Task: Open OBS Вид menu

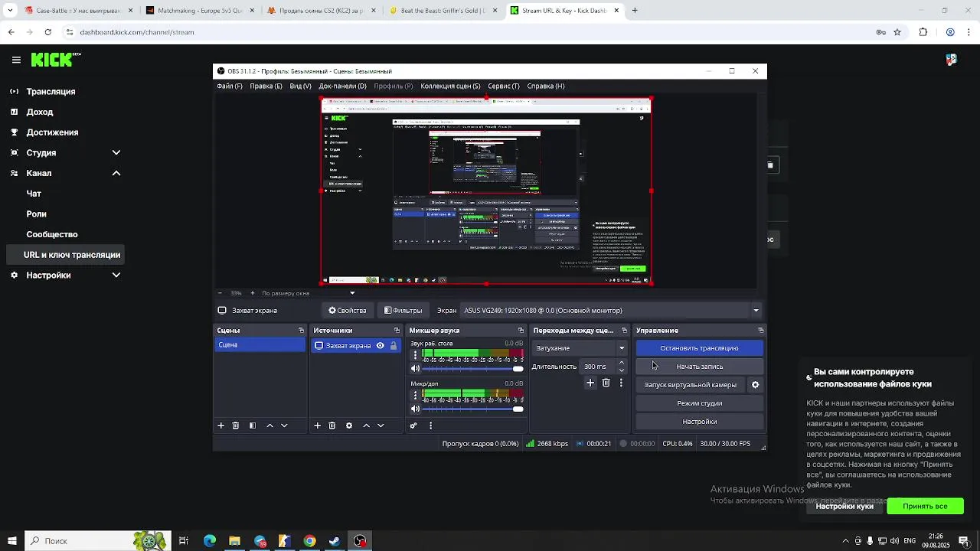Action: click(x=300, y=86)
